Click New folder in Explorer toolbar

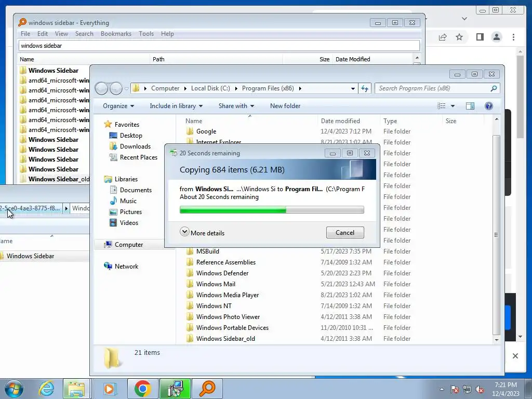coord(285,106)
